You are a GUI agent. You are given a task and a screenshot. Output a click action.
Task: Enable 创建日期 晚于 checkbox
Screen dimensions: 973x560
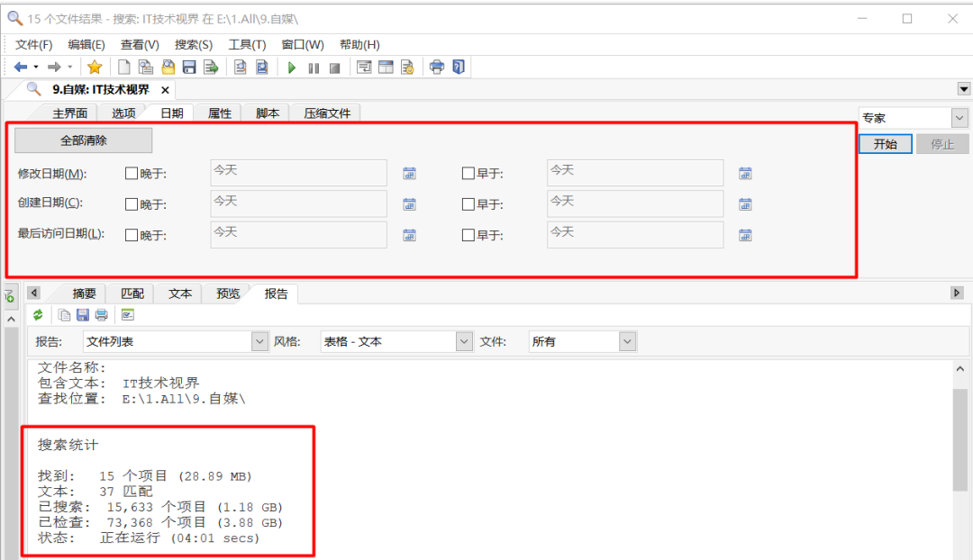(131, 204)
